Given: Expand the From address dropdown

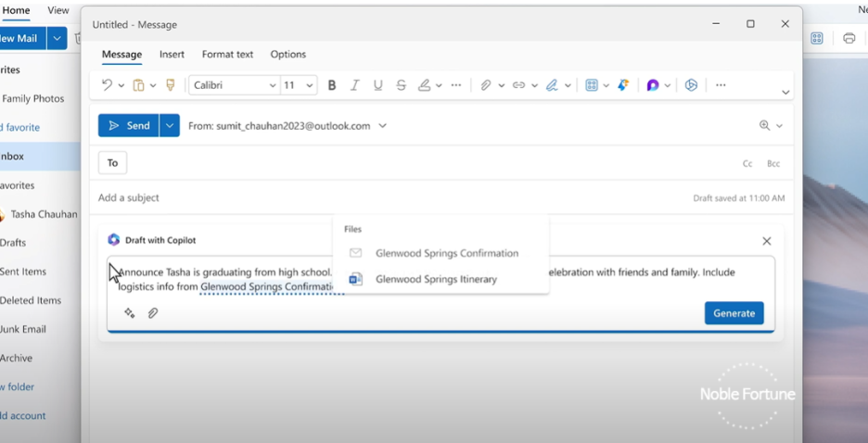Looking at the screenshot, I should [382, 125].
